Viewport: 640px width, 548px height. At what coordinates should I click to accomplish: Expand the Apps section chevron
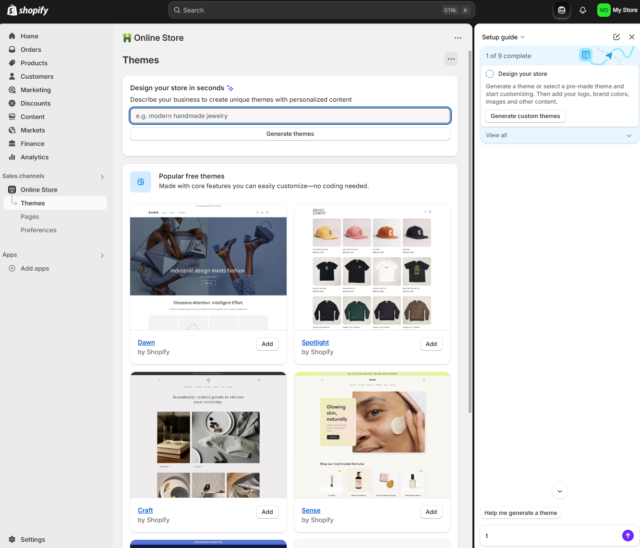click(x=102, y=255)
